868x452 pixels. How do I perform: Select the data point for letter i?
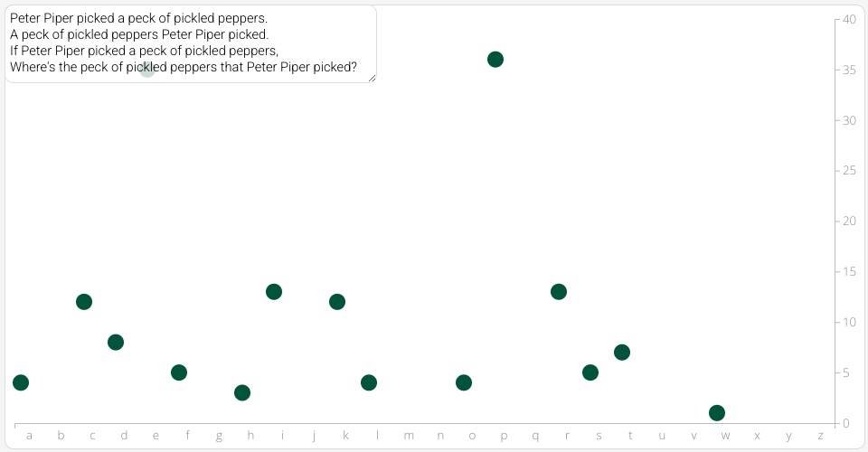[x=274, y=292]
